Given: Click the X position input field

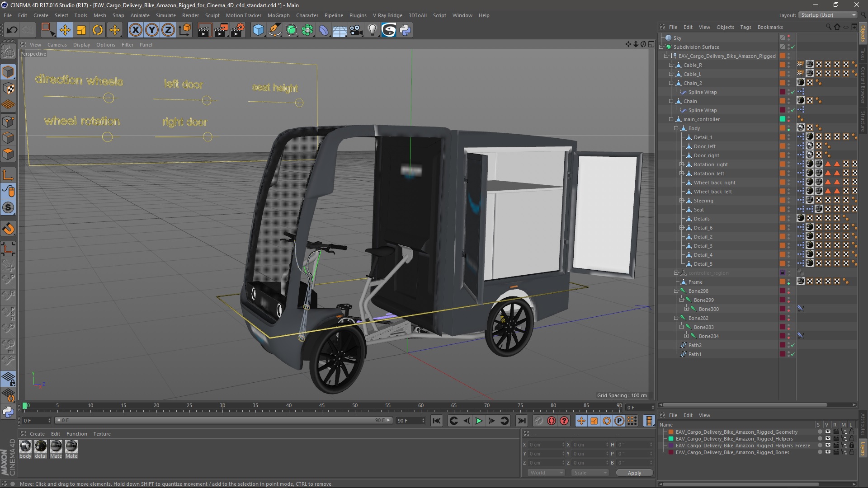Looking at the screenshot, I should 546,445.
